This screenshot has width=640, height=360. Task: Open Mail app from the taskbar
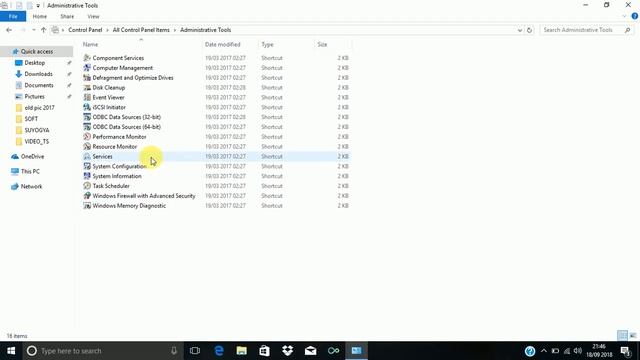click(311, 351)
